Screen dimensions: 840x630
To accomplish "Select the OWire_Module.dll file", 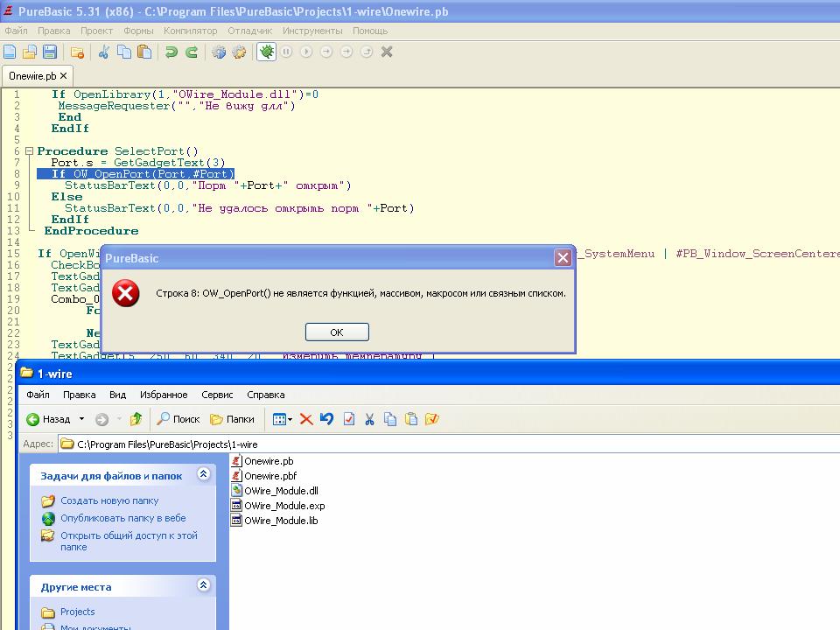I will [x=280, y=491].
